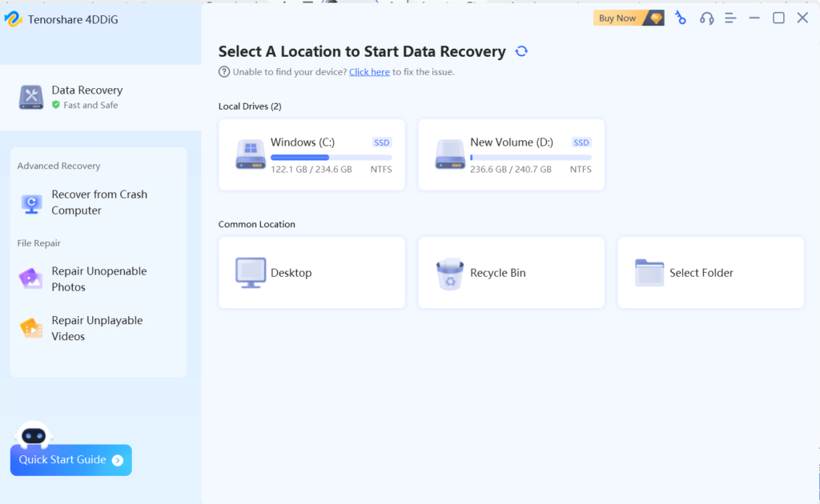Click the robot mascot icon
This screenshot has width=820, height=504.
coord(34,435)
